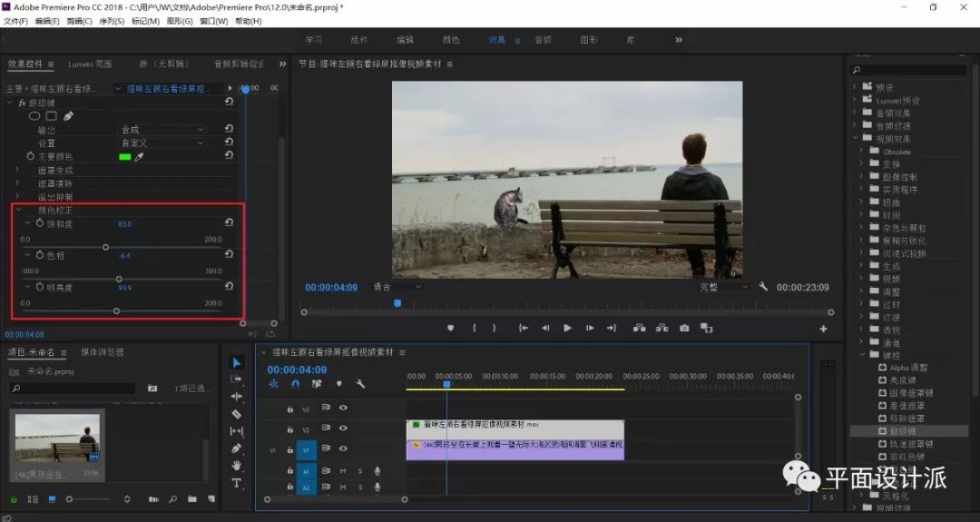The image size is (980, 522).
Task: Open the 输出 dropdown set to 合成
Action: coord(163,130)
